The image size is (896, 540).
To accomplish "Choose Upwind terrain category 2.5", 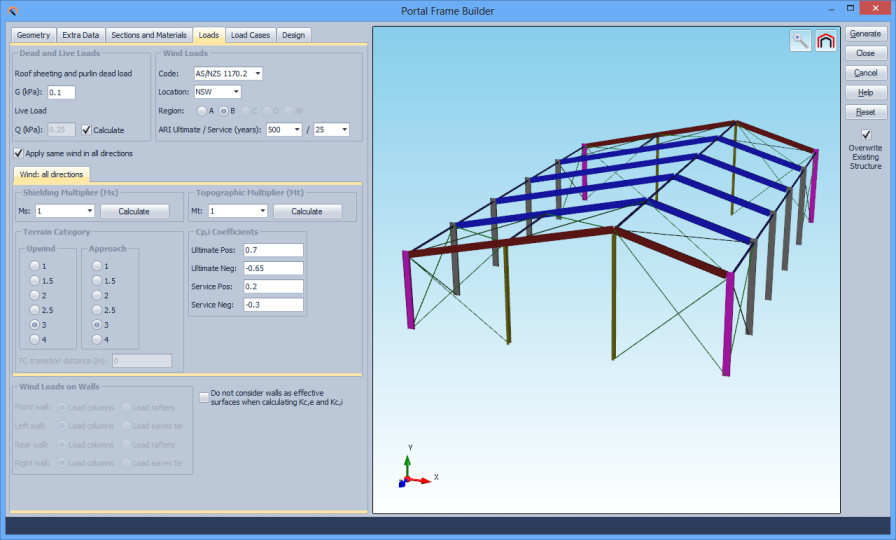I will [36, 311].
